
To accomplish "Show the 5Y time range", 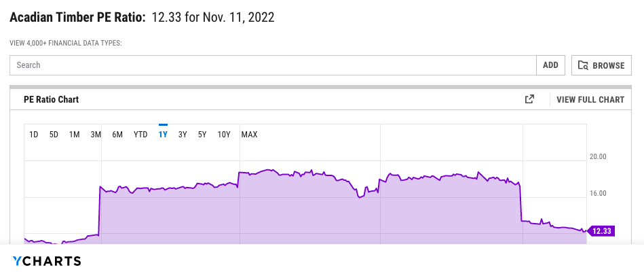I will pos(202,135).
